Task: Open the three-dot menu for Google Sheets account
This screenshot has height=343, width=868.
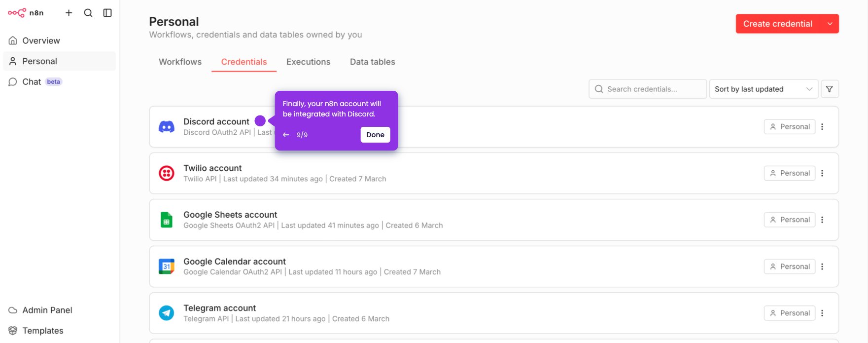Action: [822, 220]
